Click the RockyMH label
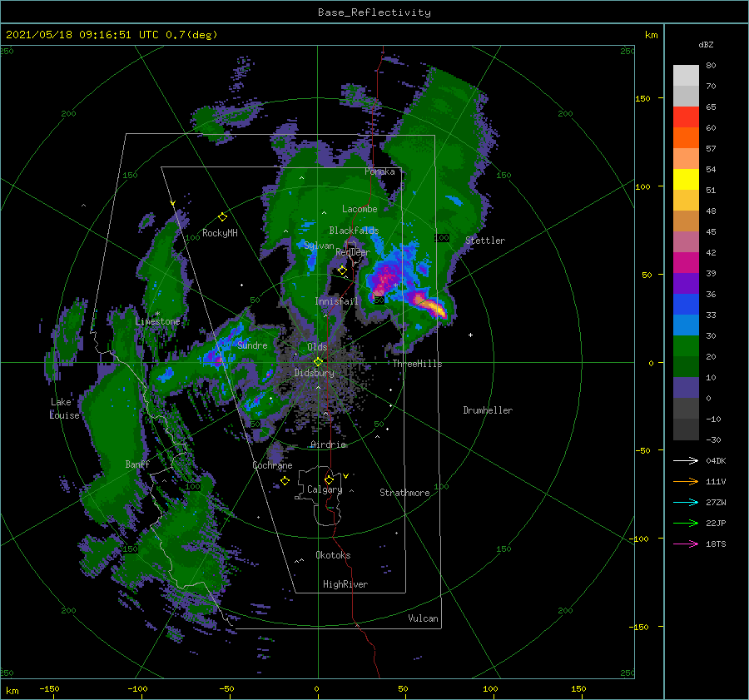The height and width of the screenshot is (700, 749). (x=220, y=233)
